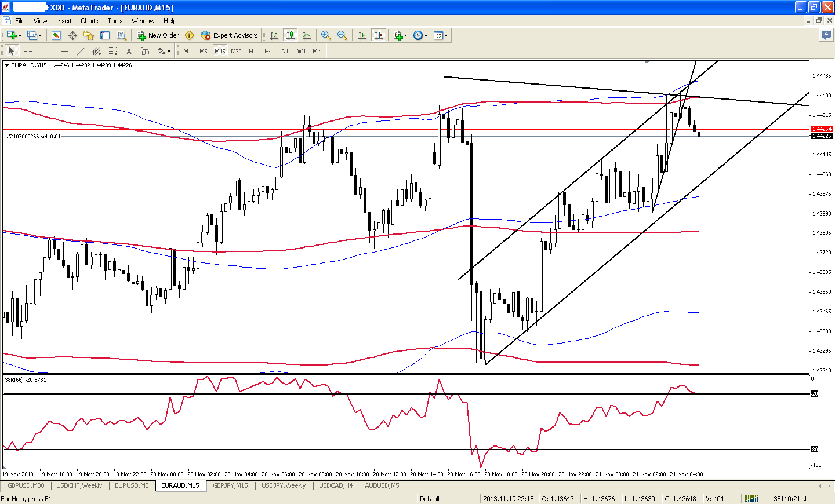Open the Market Watch window icon
This screenshot has height=504, width=835.
(56, 35)
